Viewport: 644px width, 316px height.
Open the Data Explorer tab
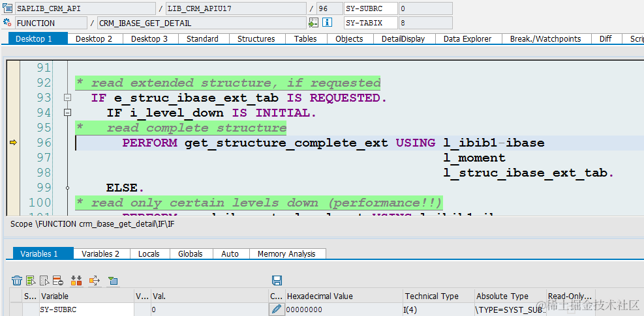468,39
